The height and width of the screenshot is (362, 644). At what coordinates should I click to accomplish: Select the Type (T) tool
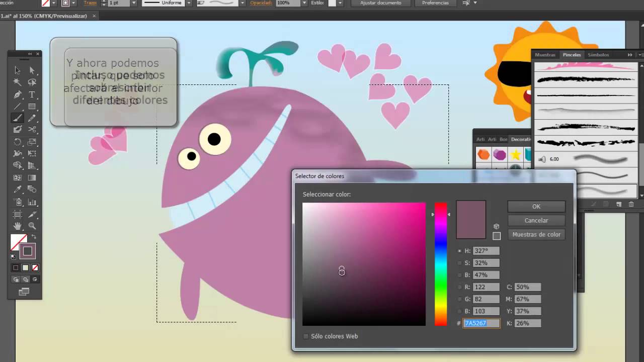point(32,94)
